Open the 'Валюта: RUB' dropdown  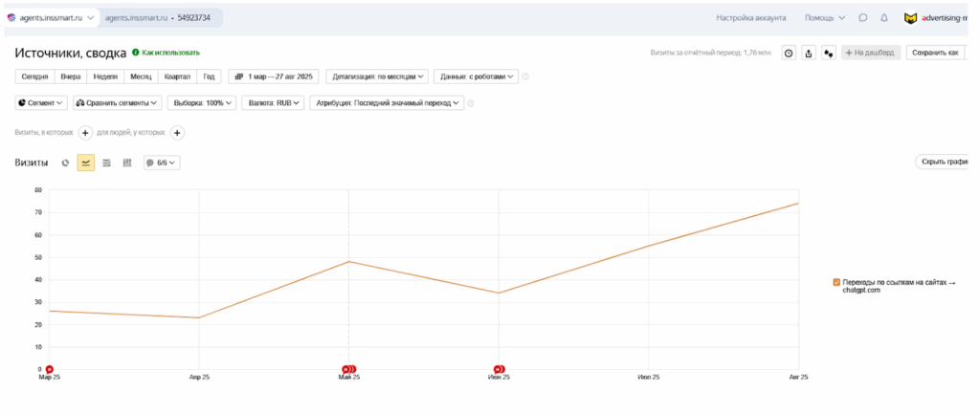[x=272, y=102]
